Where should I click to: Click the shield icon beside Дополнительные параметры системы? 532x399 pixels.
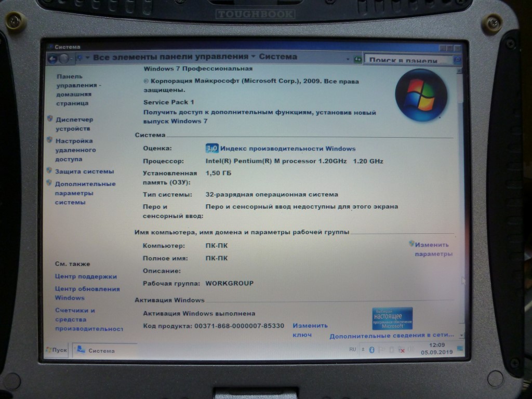pos(49,183)
